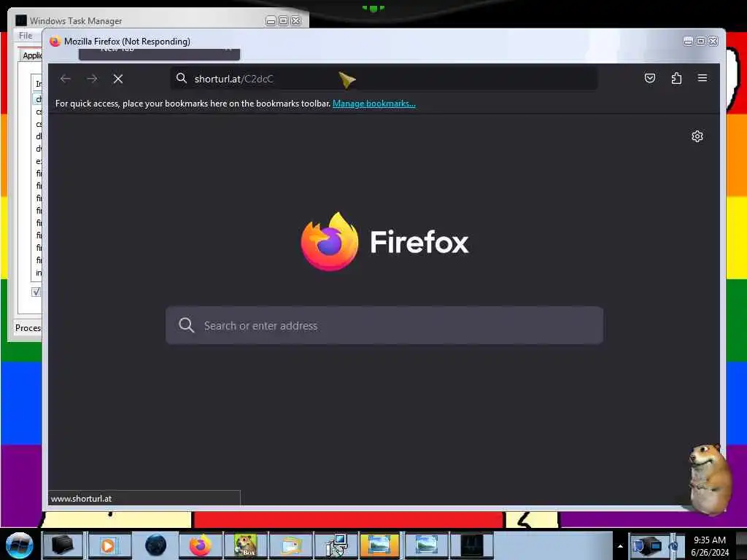Click the Windows Start orb
The height and width of the screenshot is (560, 747).
(19, 545)
